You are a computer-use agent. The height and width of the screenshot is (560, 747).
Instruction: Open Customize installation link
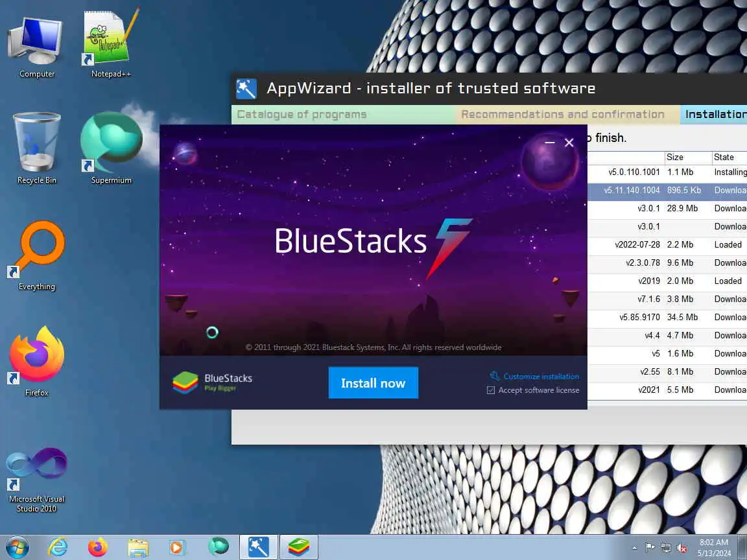click(541, 376)
